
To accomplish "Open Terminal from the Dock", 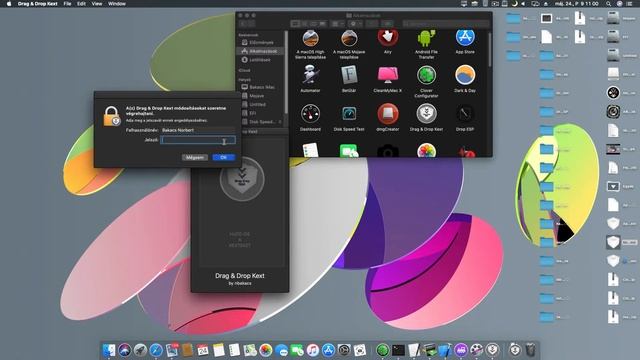I will 398,350.
